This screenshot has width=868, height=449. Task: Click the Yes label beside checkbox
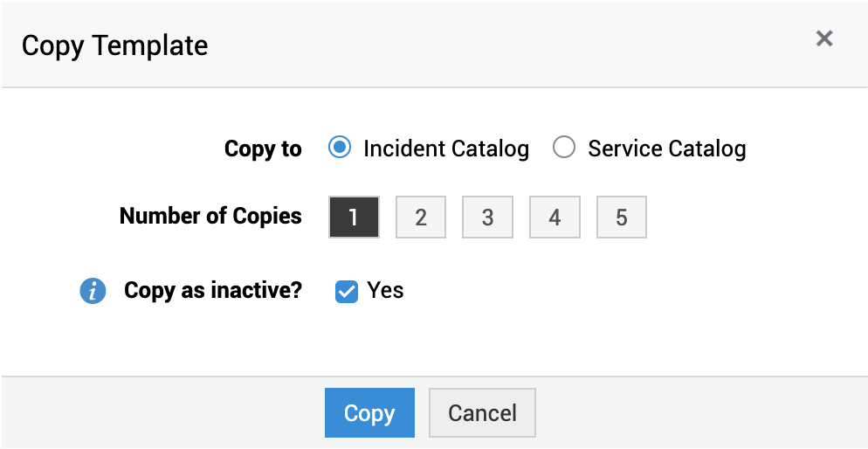(385, 290)
